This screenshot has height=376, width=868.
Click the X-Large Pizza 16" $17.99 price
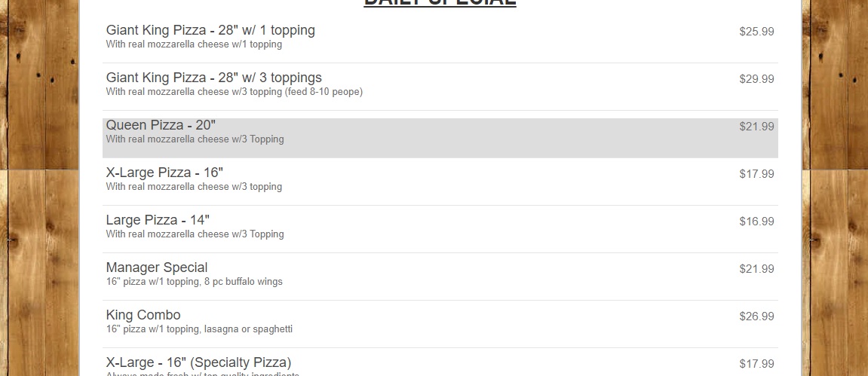(756, 174)
